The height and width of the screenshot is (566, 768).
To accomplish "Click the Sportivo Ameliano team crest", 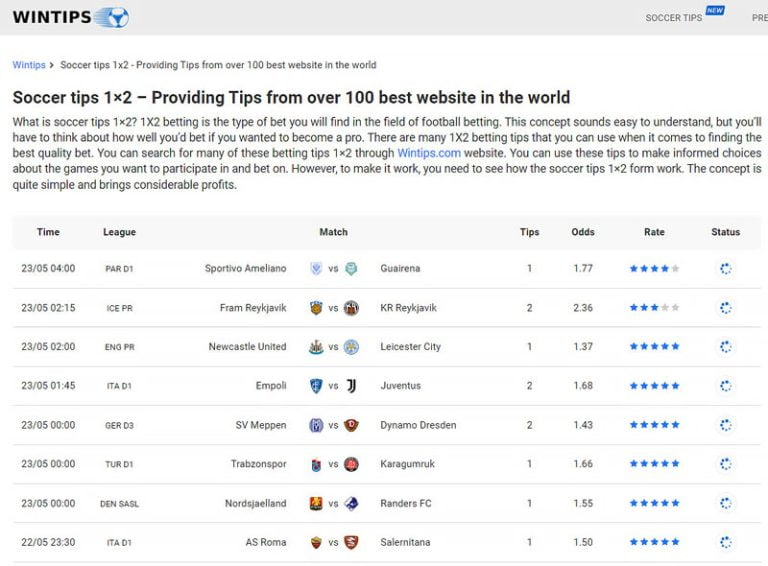I will coord(316,268).
